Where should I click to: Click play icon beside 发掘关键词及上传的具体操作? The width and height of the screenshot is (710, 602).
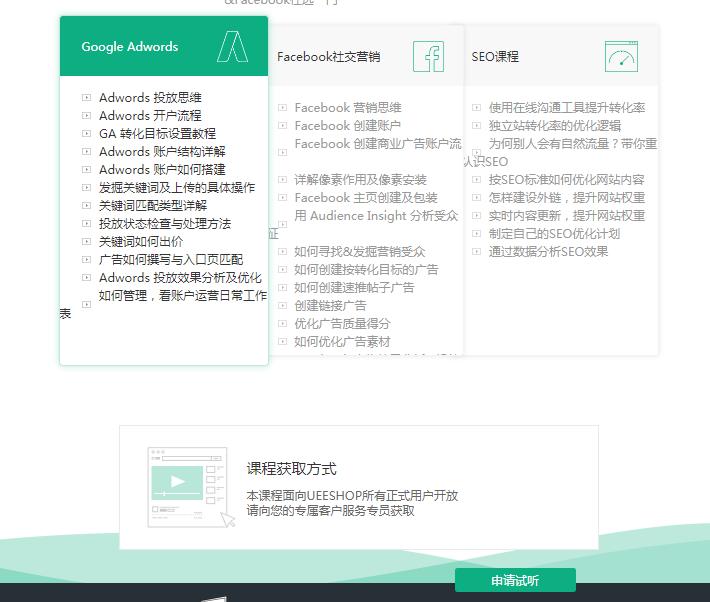[86, 188]
